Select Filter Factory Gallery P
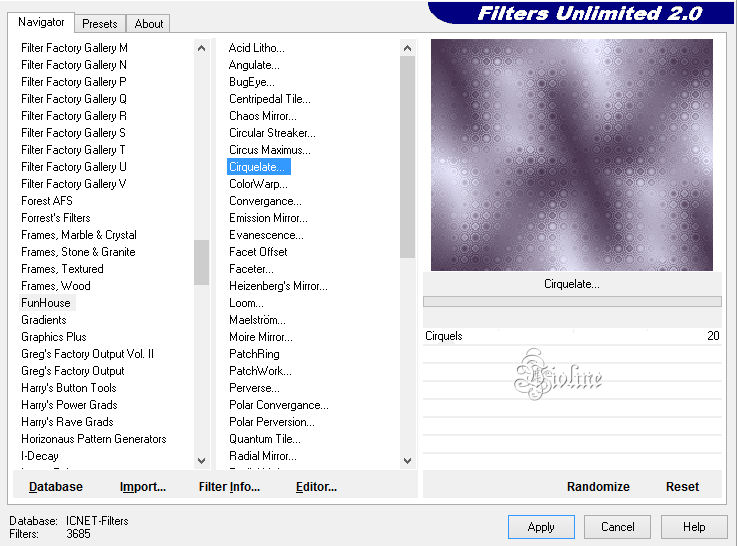The width and height of the screenshot is (737, 546). [74, 82]
